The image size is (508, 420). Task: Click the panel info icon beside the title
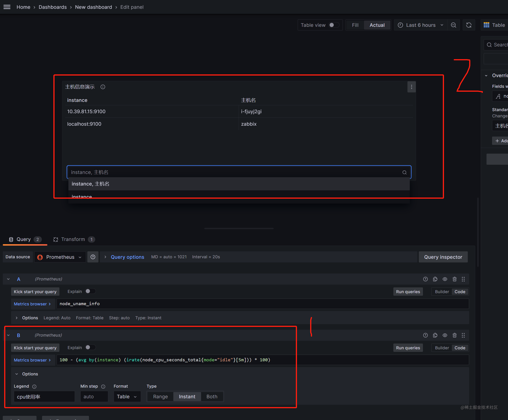(x=103, y=87)
